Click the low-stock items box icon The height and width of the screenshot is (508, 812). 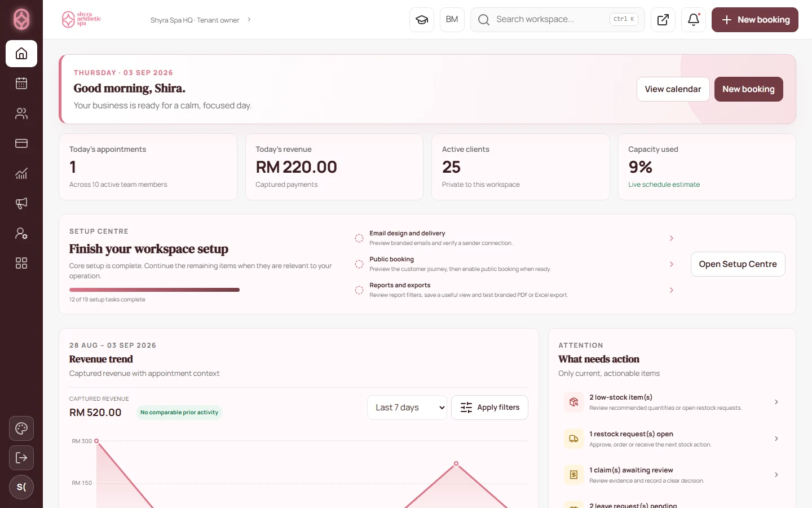574,402
